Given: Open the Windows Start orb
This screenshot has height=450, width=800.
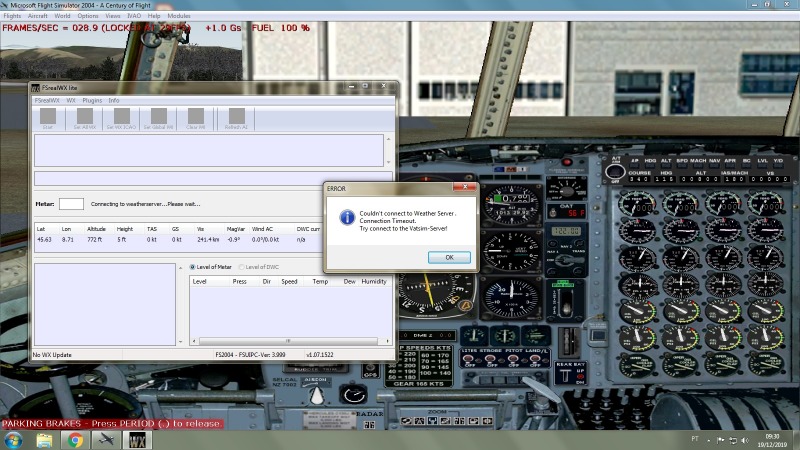Looking at the screenshot, I should tap(13, 440).
